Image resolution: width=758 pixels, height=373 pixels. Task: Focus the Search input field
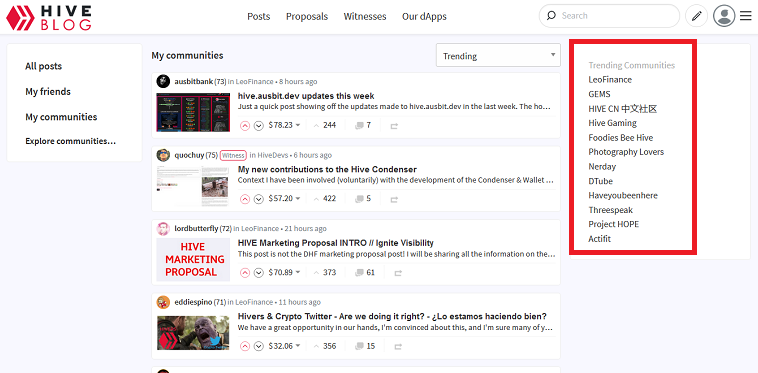click(x=609, y=16)
